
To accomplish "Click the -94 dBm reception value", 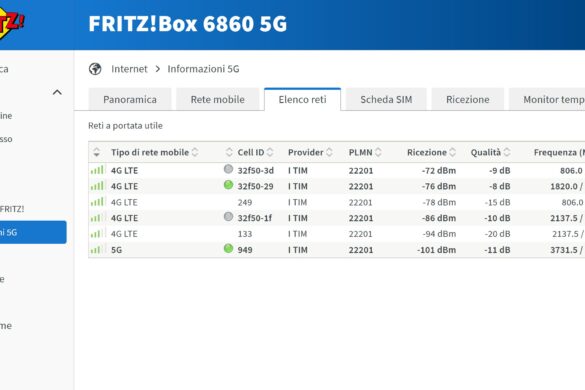I will [439, 234].
